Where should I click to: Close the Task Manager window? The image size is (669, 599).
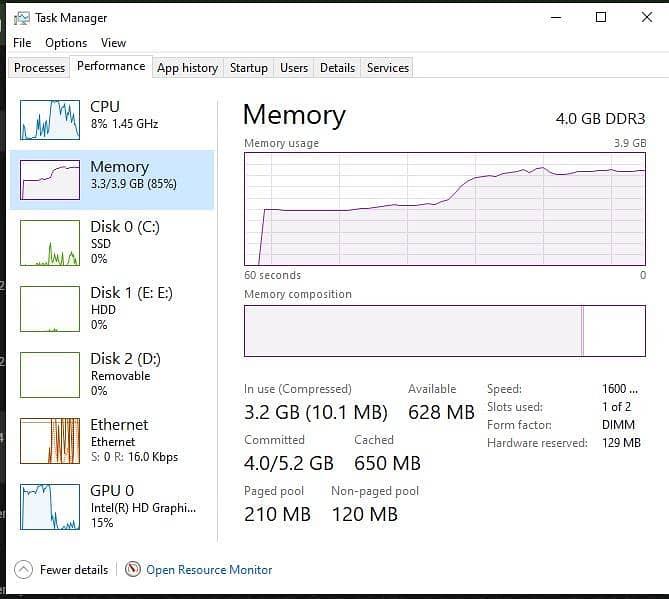[x=646, y=17]
